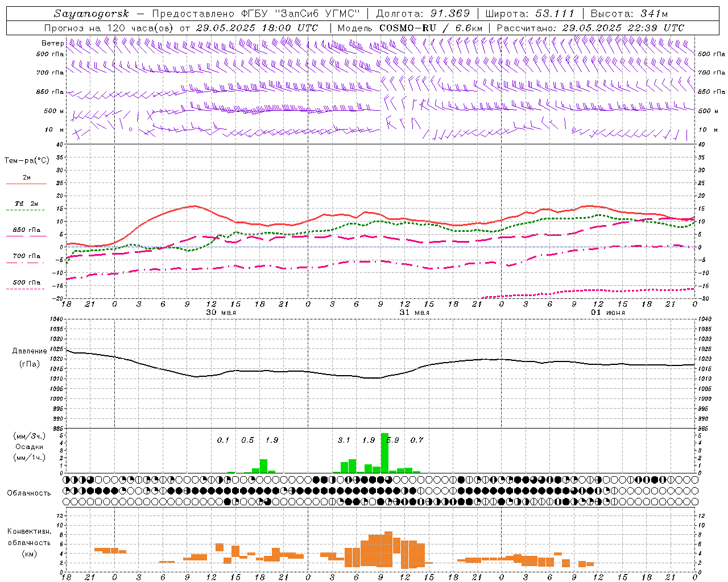Click the '(мм/3ч.)' precipitation unit label

tap(30, 436)
